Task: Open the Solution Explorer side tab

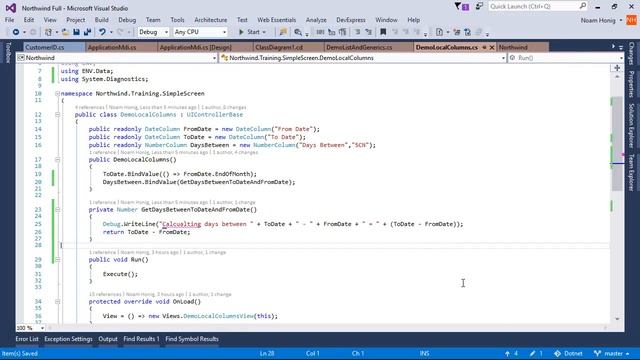Action: point(631,125)
